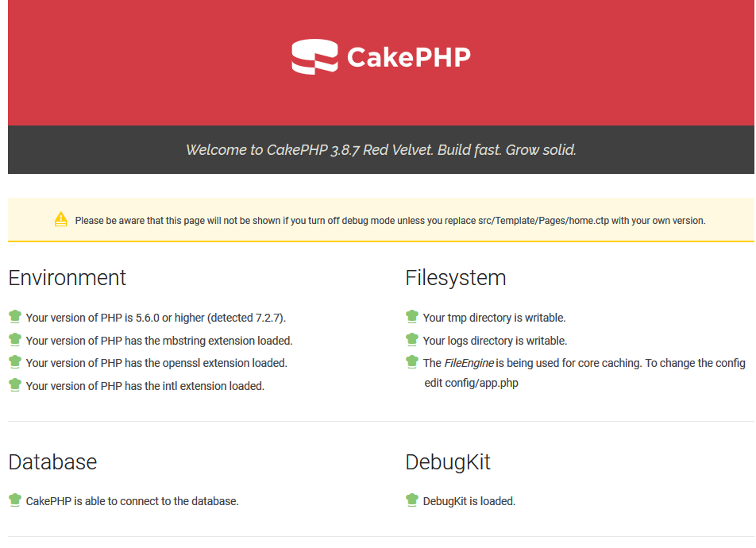This screenshot has height=548, width=756.
Task: Click the CakePHP cake logo icon
Action: (314, 57)
